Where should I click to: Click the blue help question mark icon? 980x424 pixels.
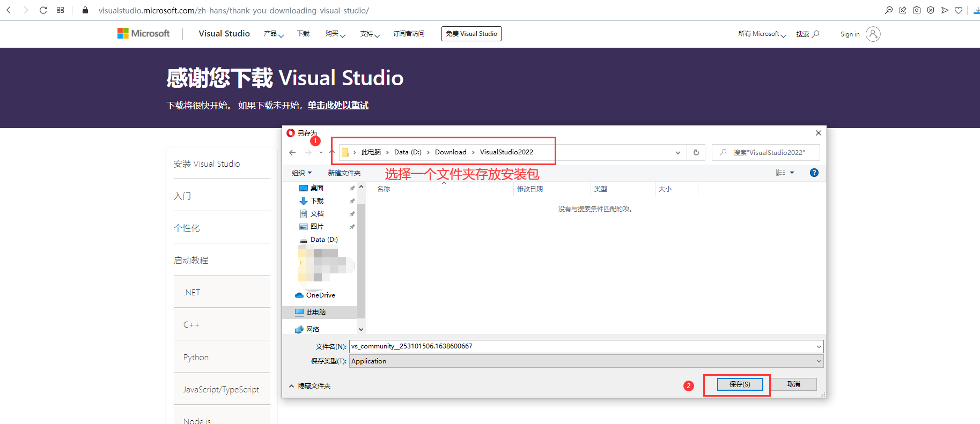pyautogui.click(x=814, y=173)
